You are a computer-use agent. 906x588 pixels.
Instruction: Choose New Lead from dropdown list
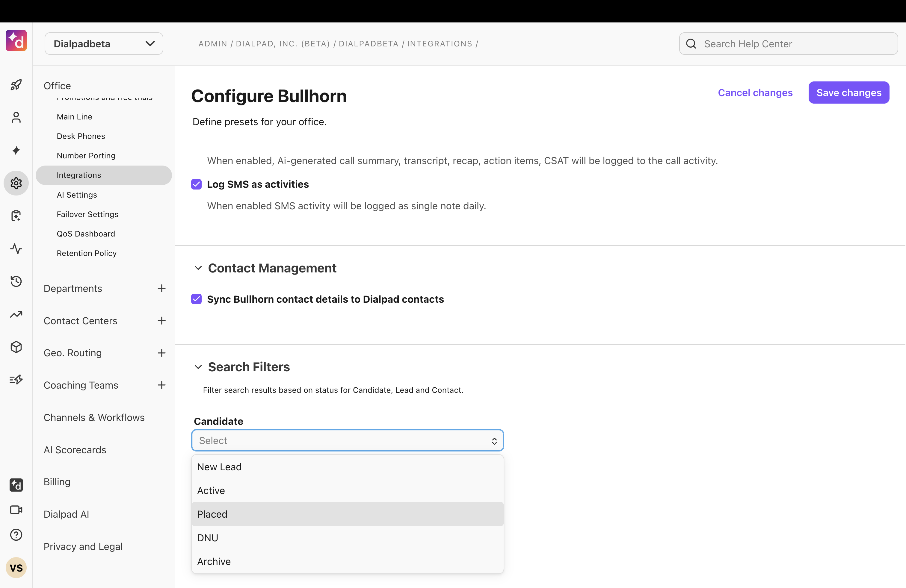point(348,467)
